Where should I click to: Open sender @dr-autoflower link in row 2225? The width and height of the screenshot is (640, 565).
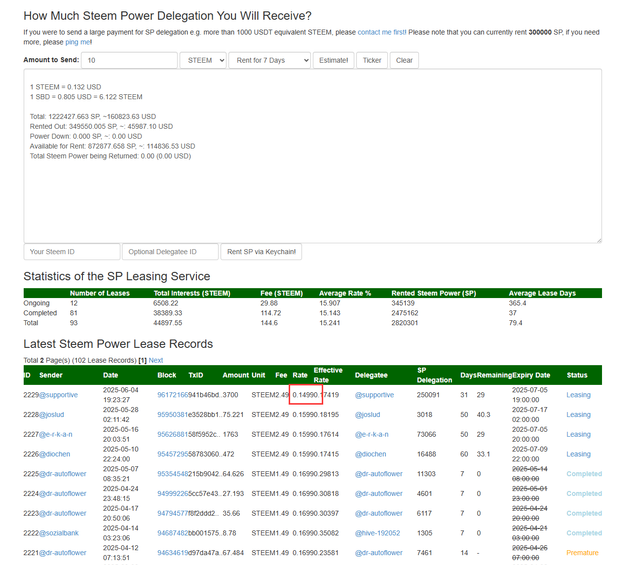click(63, 474)
